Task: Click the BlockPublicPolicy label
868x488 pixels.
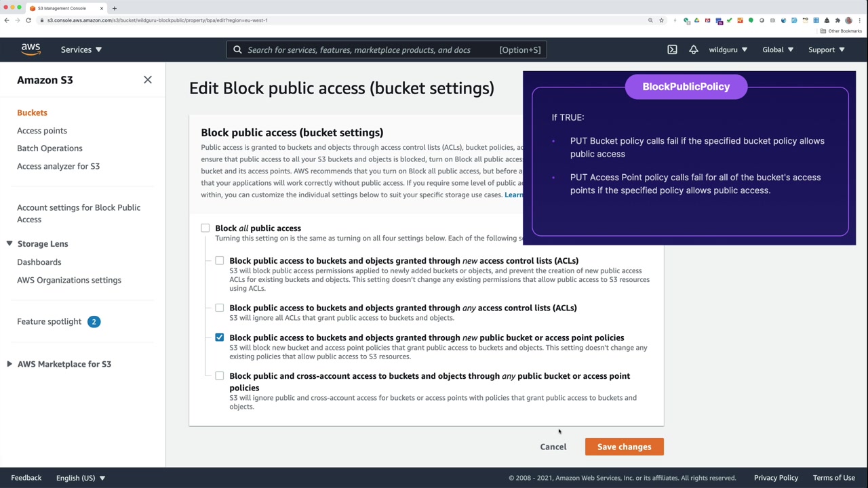Action: click(x=686, y=87)
